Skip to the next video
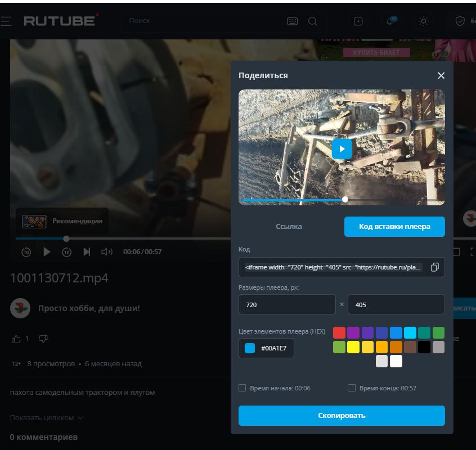This screenshot has height=450, width=476. coord(87,252)
